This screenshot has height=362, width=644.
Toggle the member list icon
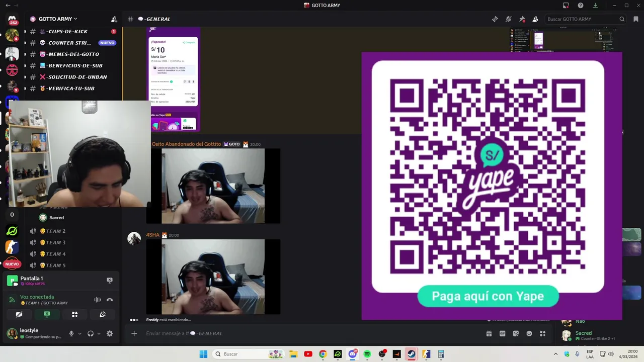pyautogui.click(x=535, y=19)
